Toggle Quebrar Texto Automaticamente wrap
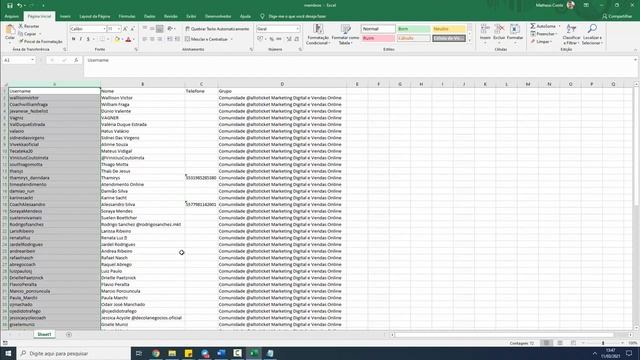Screen dimensions: 640x360 point(217,29)
